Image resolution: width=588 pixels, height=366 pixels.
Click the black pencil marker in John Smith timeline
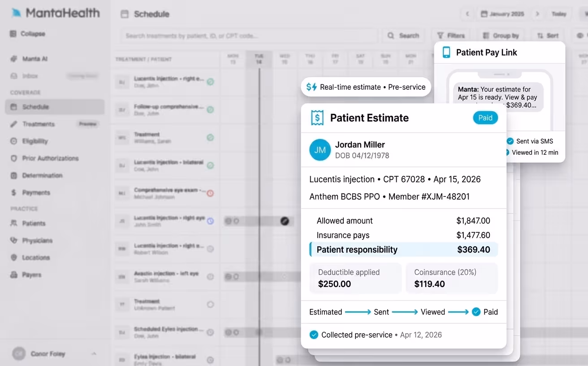click(x=285, y=221)
